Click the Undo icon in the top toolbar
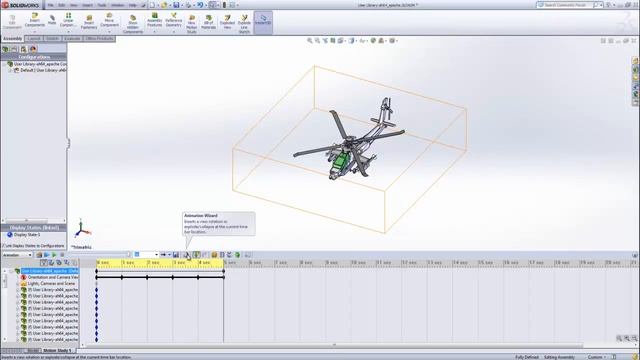 (200, 5)
